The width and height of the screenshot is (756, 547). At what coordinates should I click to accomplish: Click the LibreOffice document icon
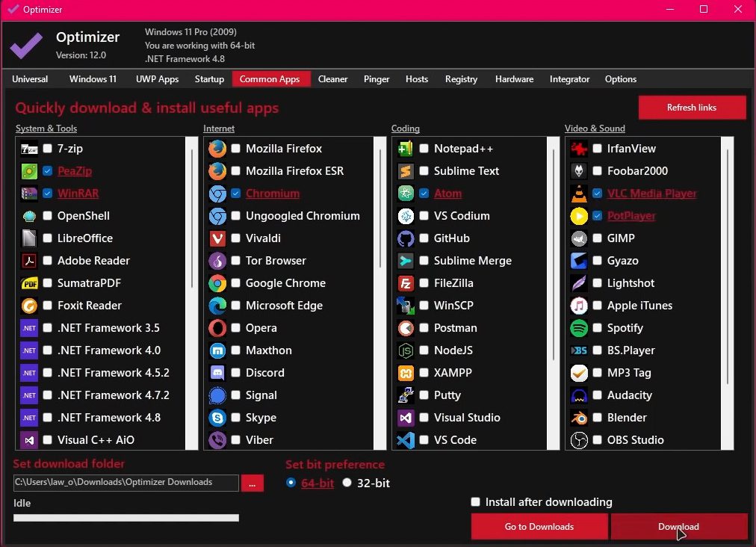29,238
